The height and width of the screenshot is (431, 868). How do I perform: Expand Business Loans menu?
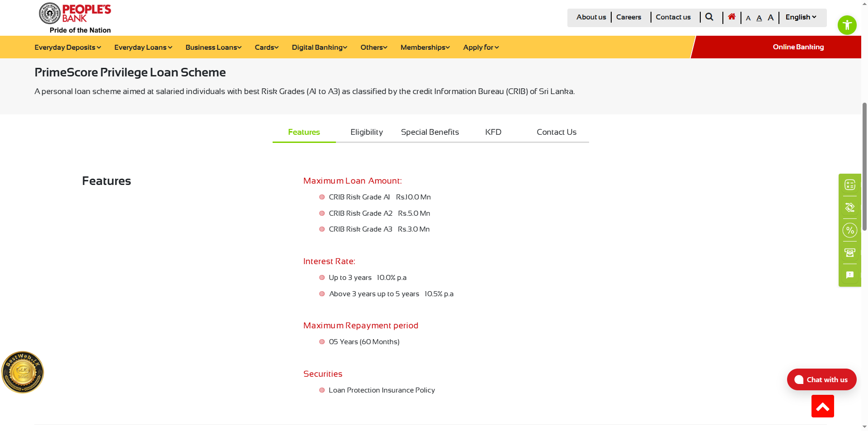(x=213, y=47)
